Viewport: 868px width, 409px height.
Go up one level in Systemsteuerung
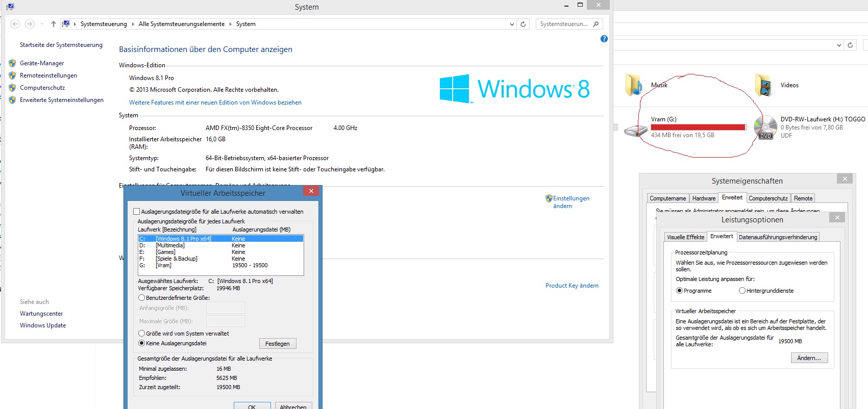tap(53, 24)
